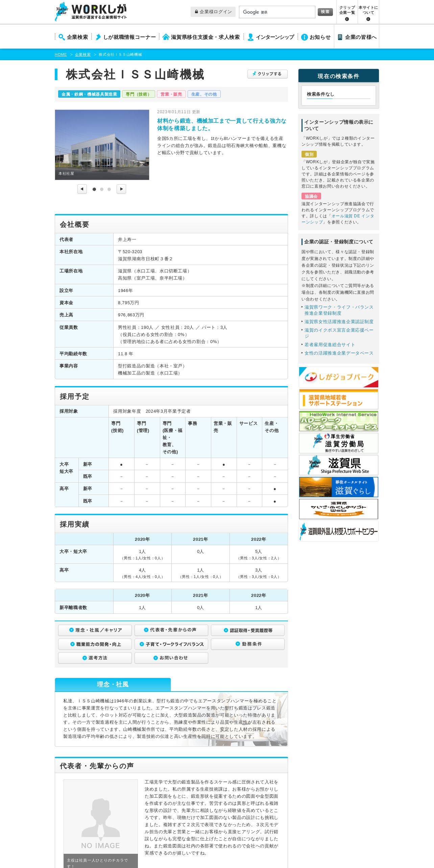Click the building icon beside 企業の皆様へ

pos(340,37)
